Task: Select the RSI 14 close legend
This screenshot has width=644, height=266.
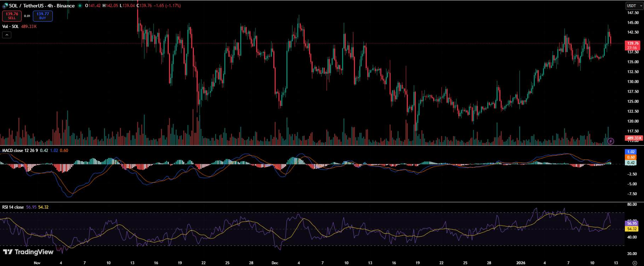Action: [x=13, y=207]
